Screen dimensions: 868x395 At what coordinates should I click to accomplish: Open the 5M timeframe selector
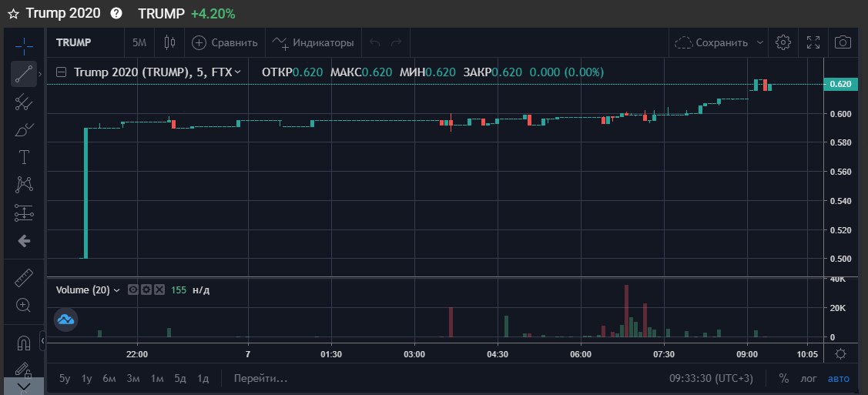(139, 42)
